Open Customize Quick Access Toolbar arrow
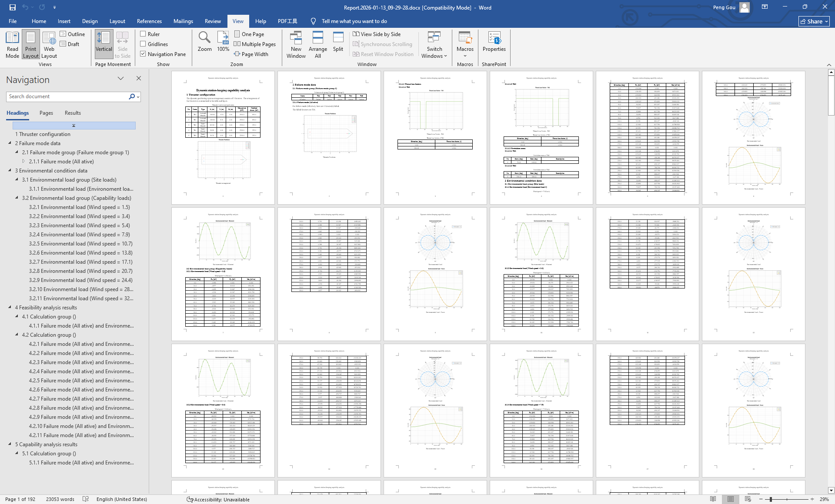 tap(54, 7)
